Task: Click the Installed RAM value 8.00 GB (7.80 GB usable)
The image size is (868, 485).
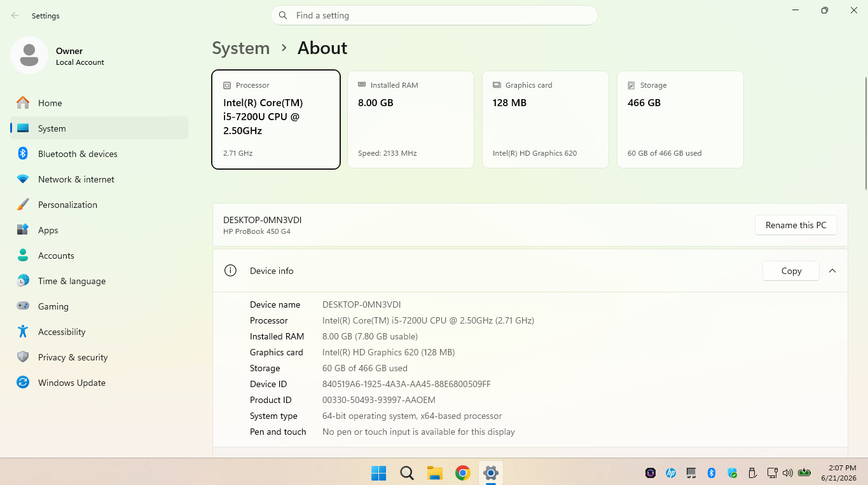Action: pos(370,336)
